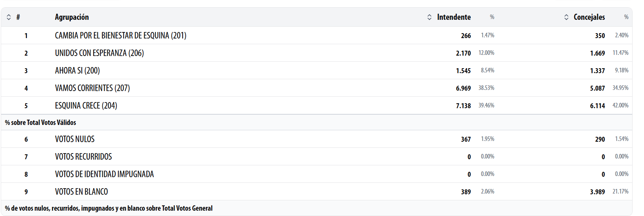Click the VOTOS RECURRIDOS row label

coord(83,157)
